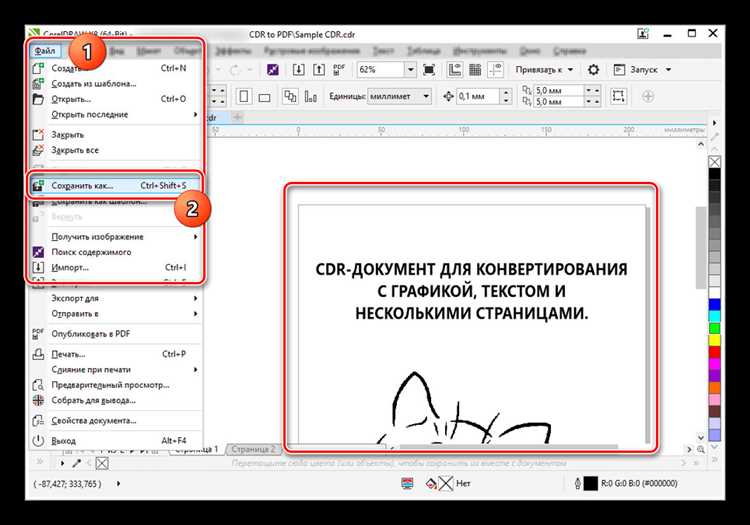Click the black outline color swatch in status bar

point(591,484)
